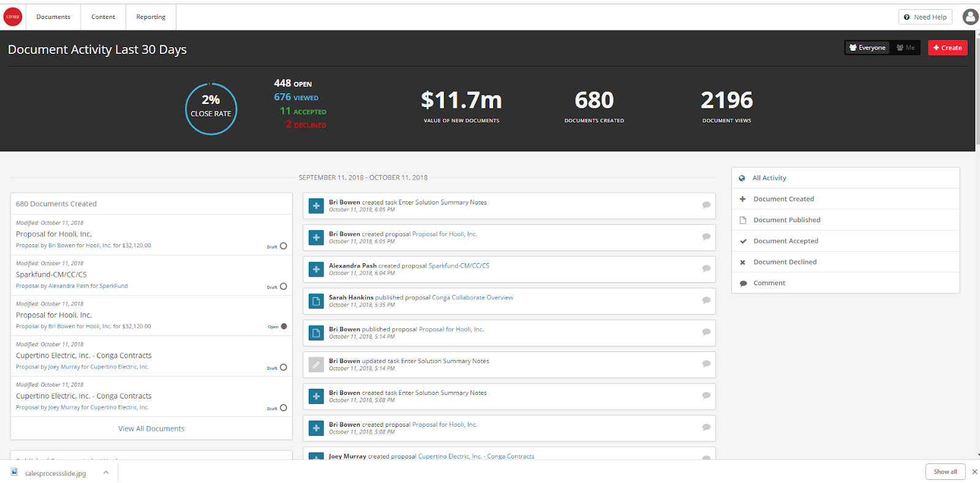
Task: Switch the activity view to Everyone
Action: point(867,48)
